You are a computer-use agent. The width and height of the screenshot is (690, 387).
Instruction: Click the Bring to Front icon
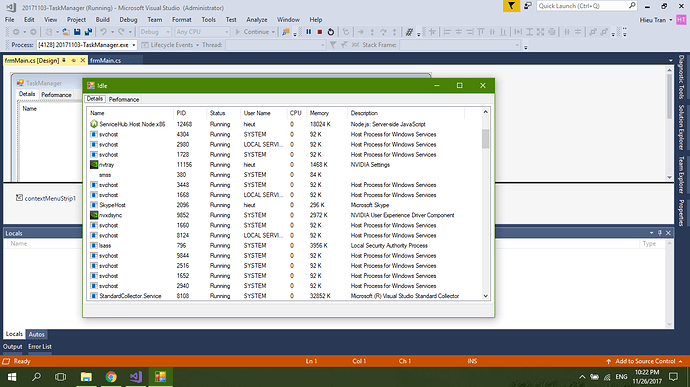tap(593, 32)
